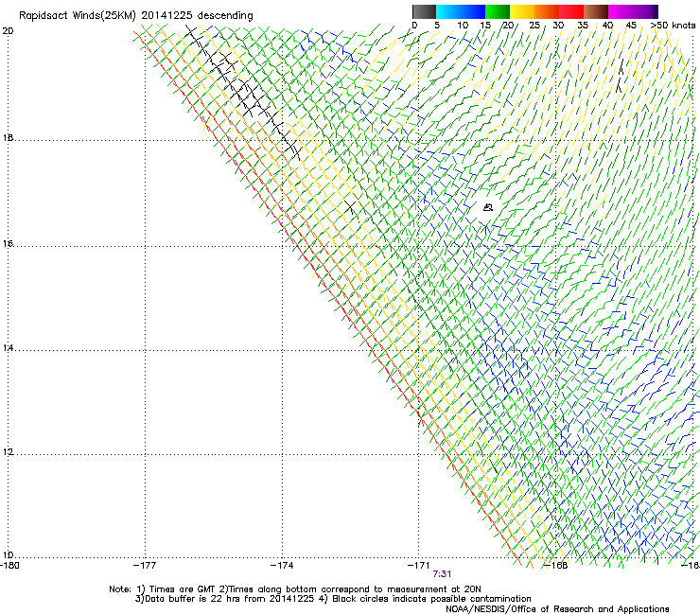Screen dimensions: 700x615
Task: Click the "35" label under the color bar
Action: click(583, 26)
